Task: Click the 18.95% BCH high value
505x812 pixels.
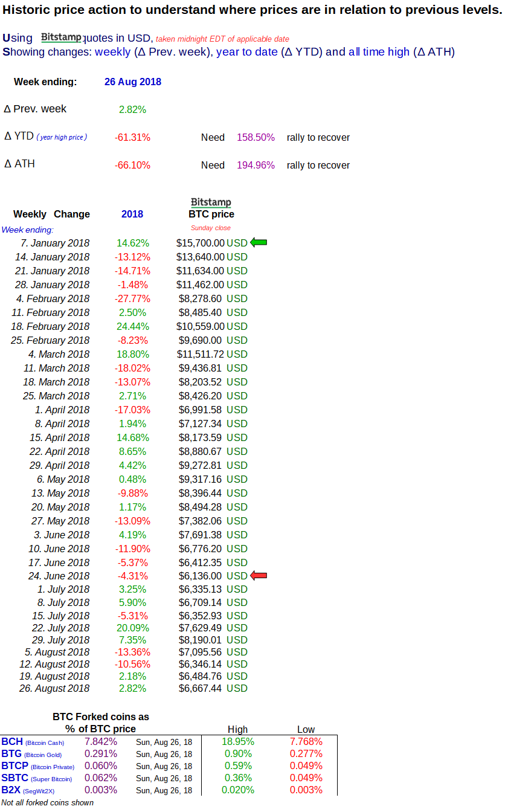Action: click(239, 741)
